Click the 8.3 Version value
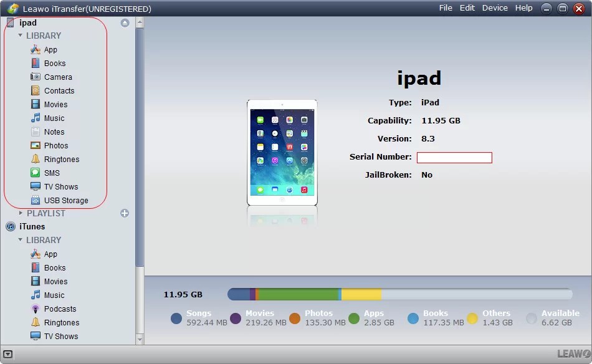592x364 pixels. (427, 138)
